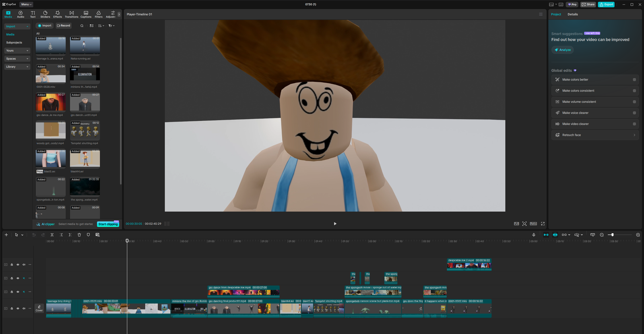Select Media under Import sidebar

(x=10, y=35)
